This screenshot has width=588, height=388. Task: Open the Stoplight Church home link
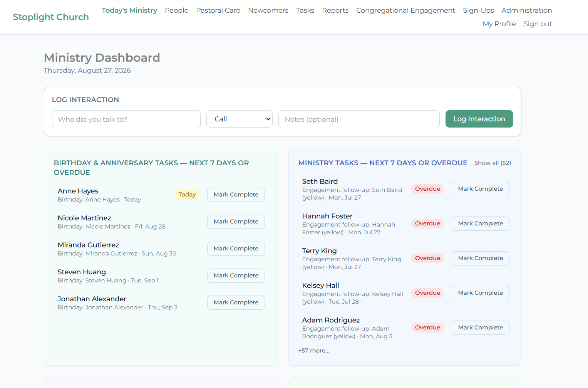pyautogui.click(x=51, y=17)
